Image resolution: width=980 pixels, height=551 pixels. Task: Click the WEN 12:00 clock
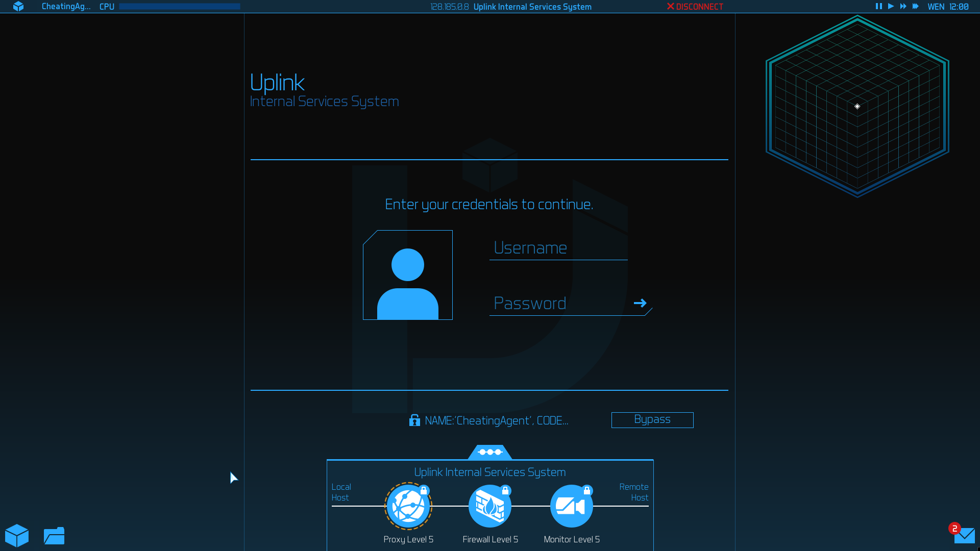point(948,7)
